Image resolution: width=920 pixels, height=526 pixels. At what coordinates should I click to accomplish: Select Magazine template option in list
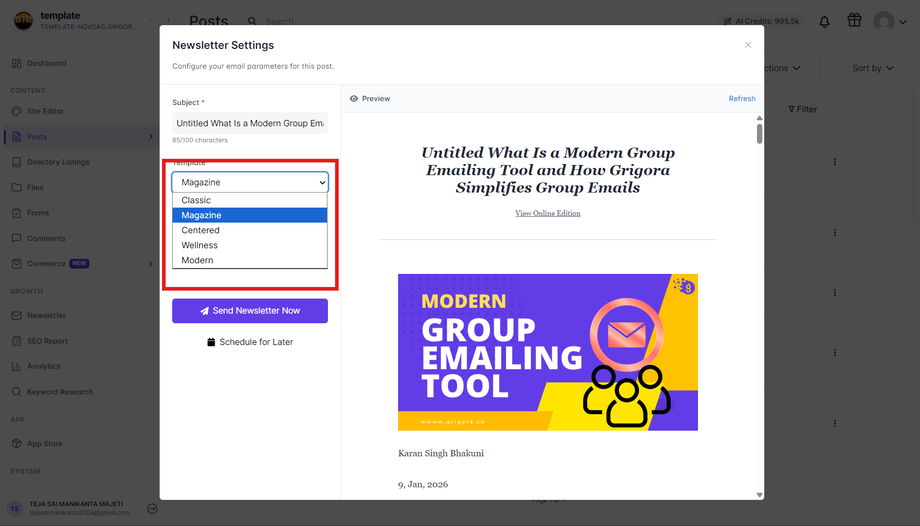249,215
